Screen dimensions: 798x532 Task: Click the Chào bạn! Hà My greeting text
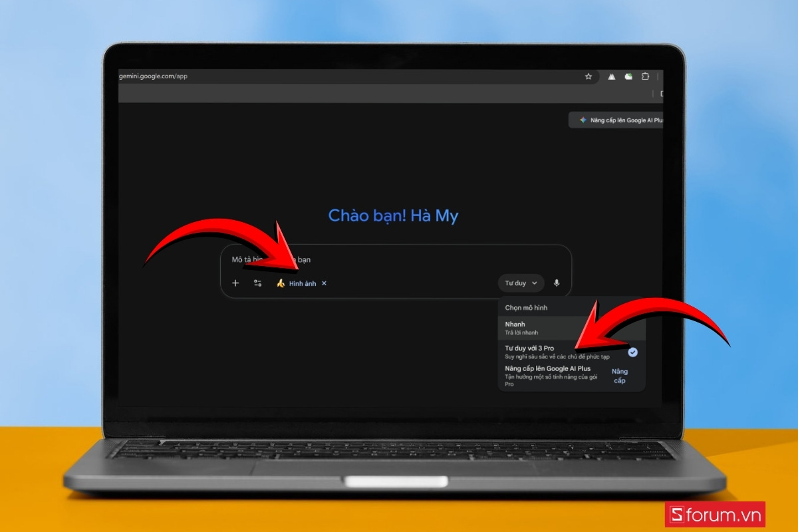tap(394, 216)
